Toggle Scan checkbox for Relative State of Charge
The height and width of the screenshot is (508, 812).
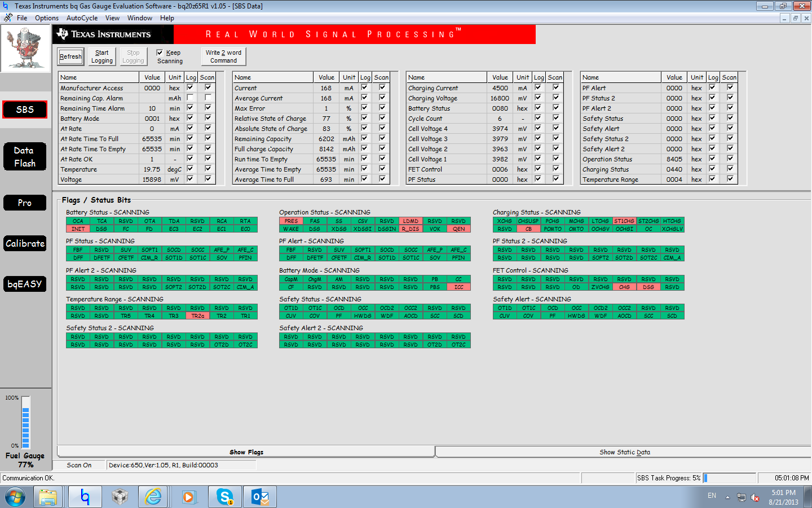(x=382, y=118)
